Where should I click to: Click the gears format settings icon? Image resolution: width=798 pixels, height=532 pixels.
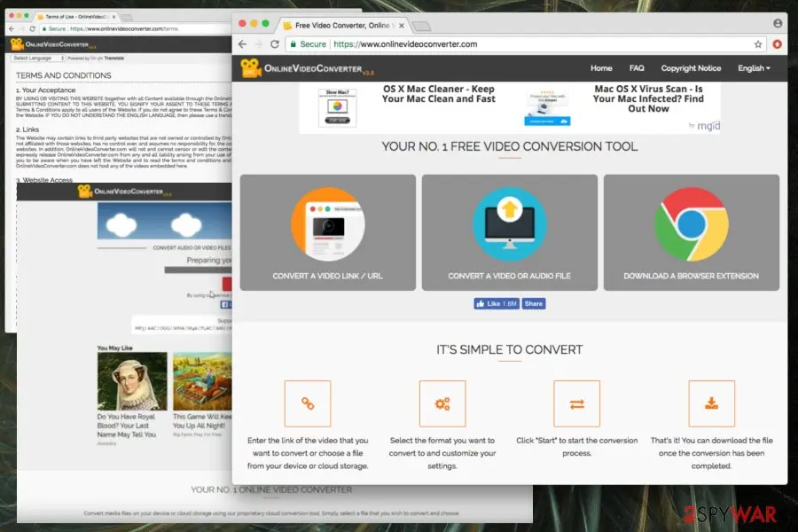pyautogui.click(x=442, y=403)
